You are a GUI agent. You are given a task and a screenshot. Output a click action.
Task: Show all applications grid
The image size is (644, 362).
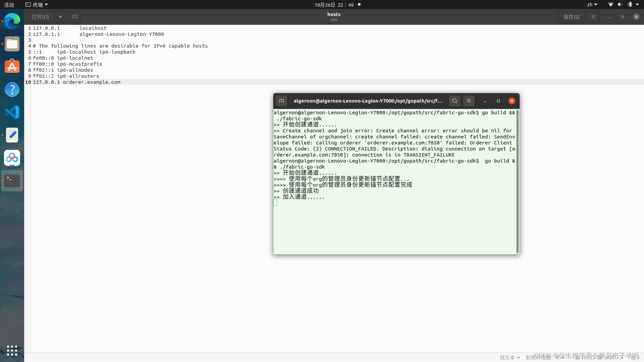(x=12, y=351)
